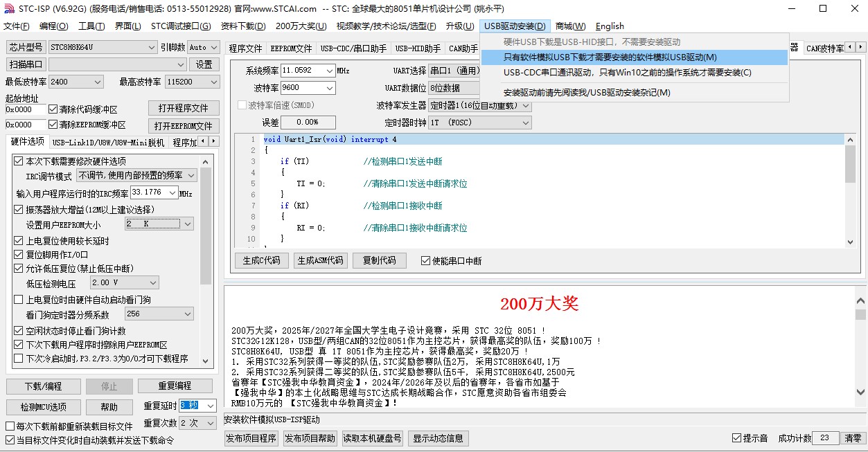Screen dimensions: 868x452
Task: Click the down arrow of the hardware options scrollbar
Action: tap(206, 360)
